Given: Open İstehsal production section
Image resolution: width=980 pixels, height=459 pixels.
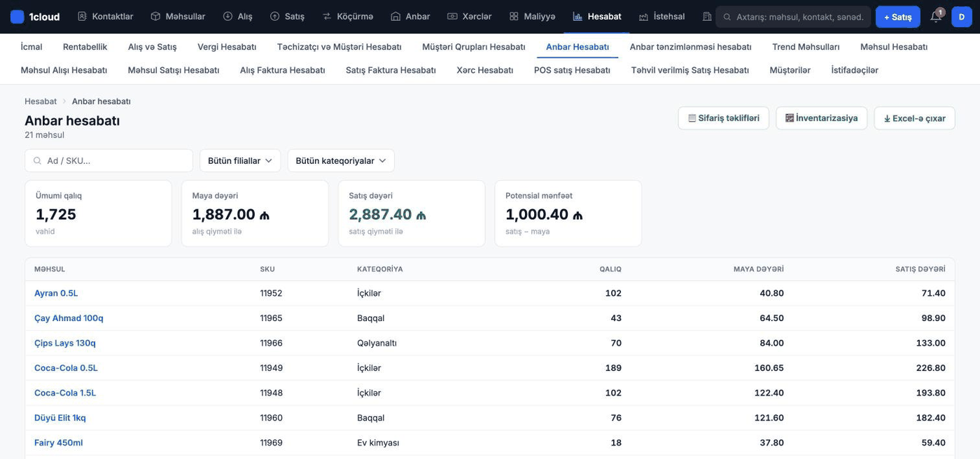Looking at the screenshot, I should [661, 16].
